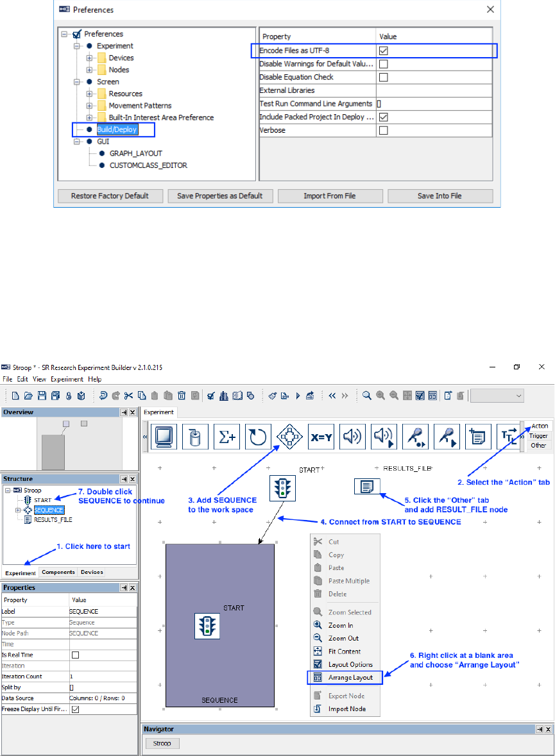Choose Arrange Layout from context menu
This screenshot has height=756, width=555.
point(345,677)
